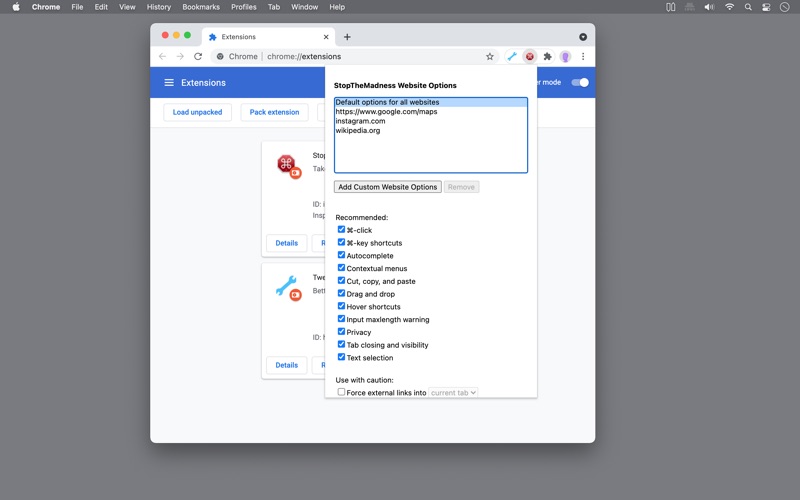The image size is (800, 500).
Task: Open Wi-Fi status in menu bar
Action: point(730,7)
